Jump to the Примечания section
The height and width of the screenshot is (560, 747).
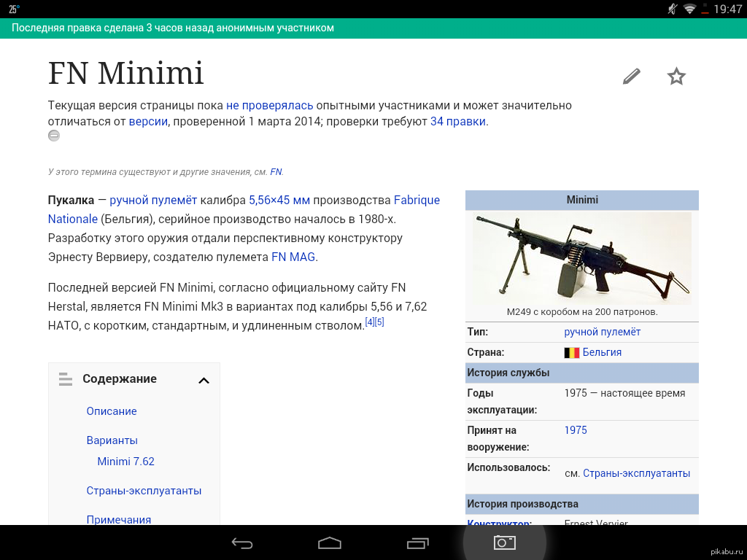point(119,519)
